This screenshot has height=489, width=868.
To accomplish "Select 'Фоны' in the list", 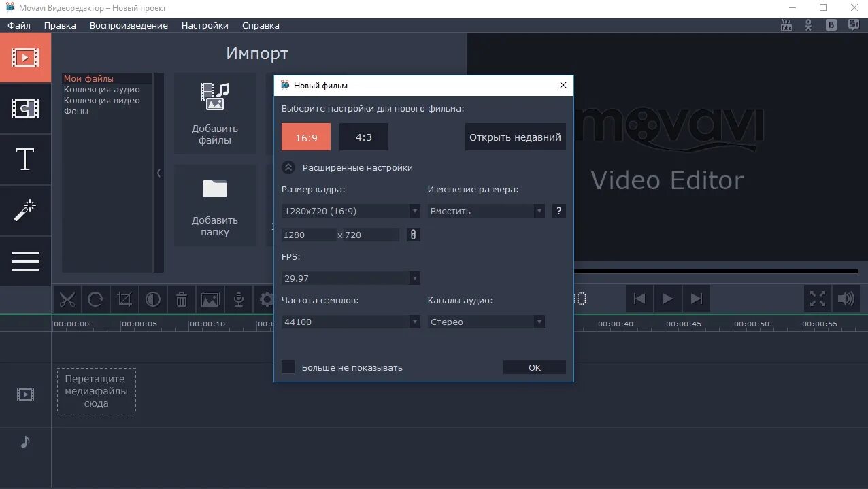I will coord(107,111).
